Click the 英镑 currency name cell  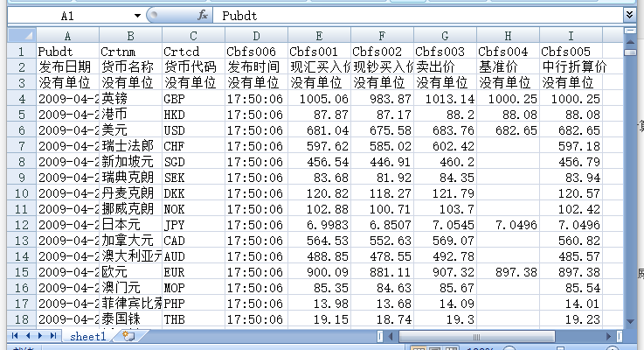[x=130, y=99]
